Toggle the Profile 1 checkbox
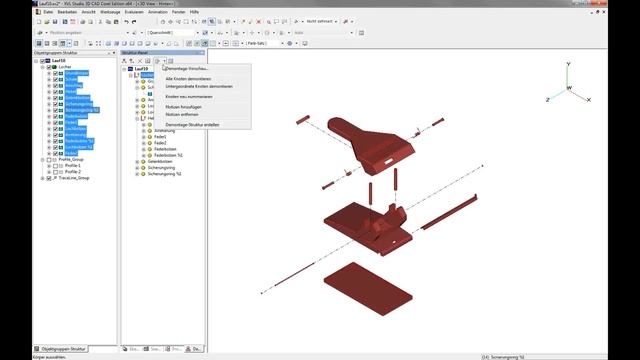 56,166
